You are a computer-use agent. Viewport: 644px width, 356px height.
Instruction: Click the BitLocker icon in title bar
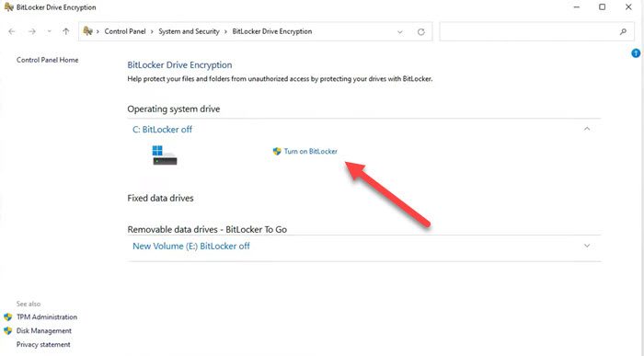point(8,7)
